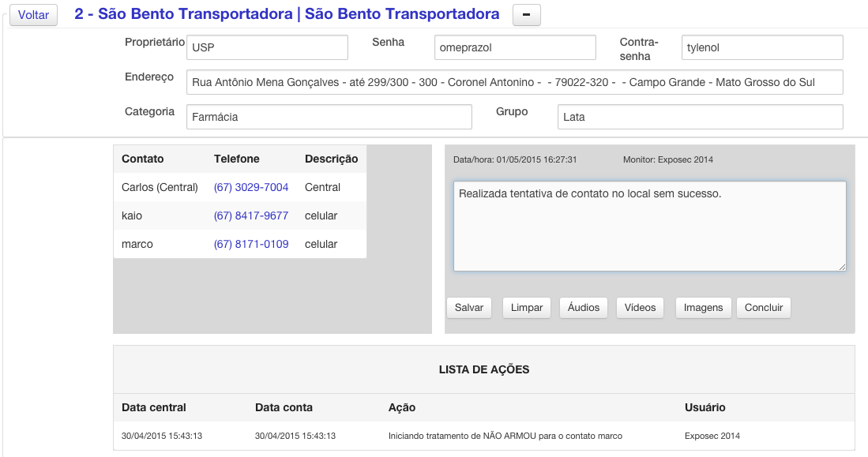Click the textarea resize handle corner
This screenshot has width=868, height=457.
(842, 267)
